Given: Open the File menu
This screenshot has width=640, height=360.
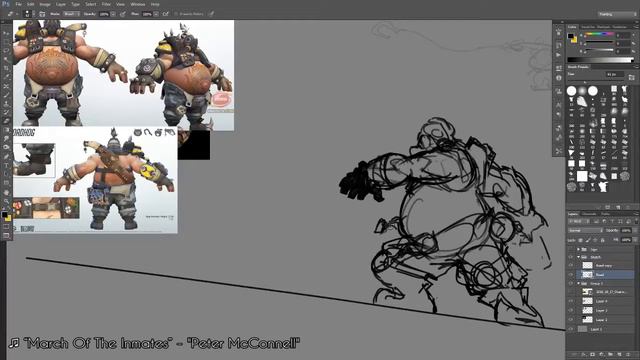Looking at the screenshot, I should pos(18,4).
